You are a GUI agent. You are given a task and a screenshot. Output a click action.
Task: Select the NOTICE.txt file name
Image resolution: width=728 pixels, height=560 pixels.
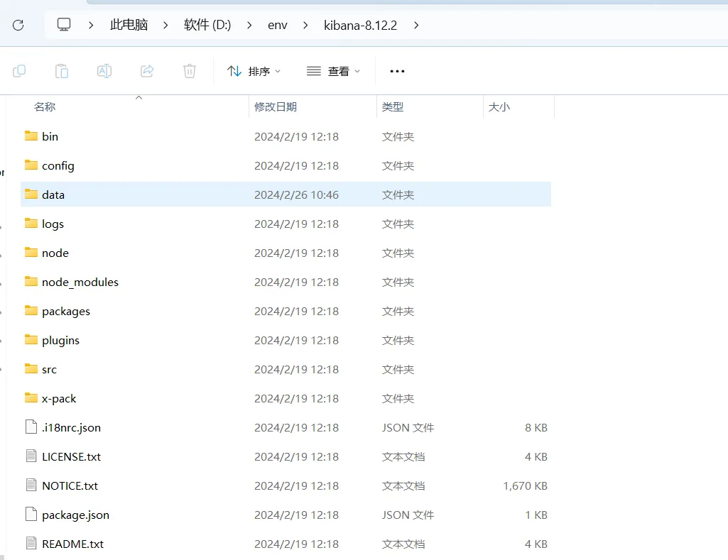70,485
